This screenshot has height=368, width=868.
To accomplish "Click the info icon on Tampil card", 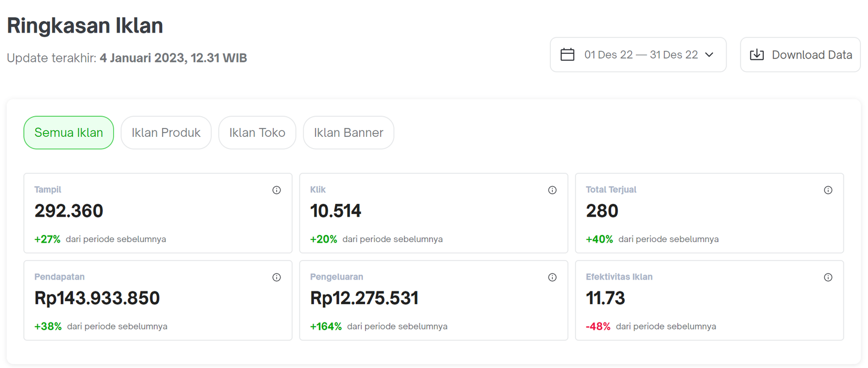I will [x=277, y=190].
